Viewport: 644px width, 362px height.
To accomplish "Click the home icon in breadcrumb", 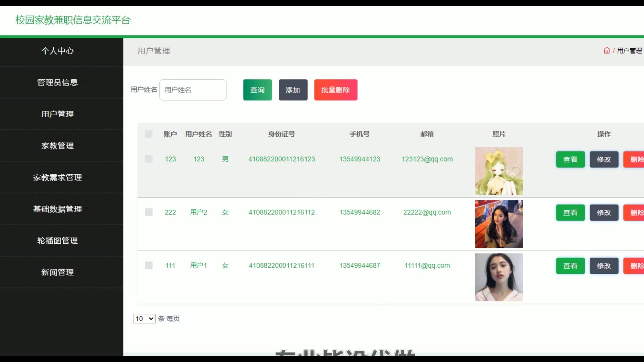I will tap(606, 51).
